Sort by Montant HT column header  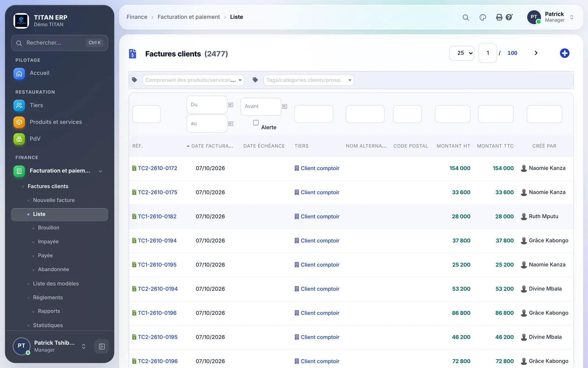click(x=453, y=146)
